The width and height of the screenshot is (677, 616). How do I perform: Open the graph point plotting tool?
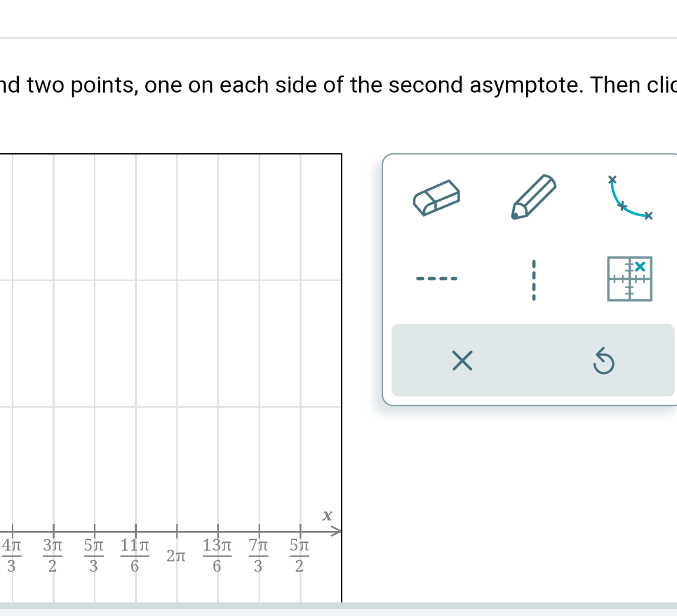[629, 279]
